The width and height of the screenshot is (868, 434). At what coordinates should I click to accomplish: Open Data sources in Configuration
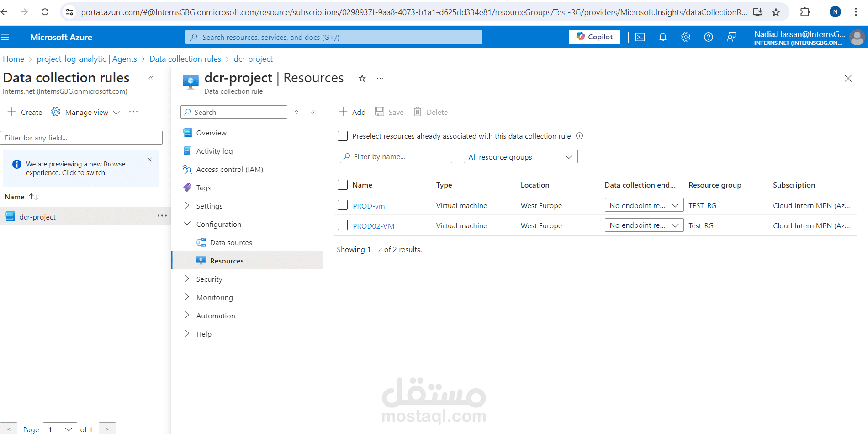[231, 242]
